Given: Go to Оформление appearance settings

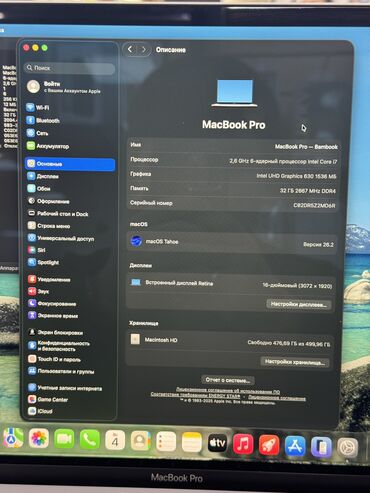Looking at the screenshot, I should pyautogui.click(x=49, y=201).
